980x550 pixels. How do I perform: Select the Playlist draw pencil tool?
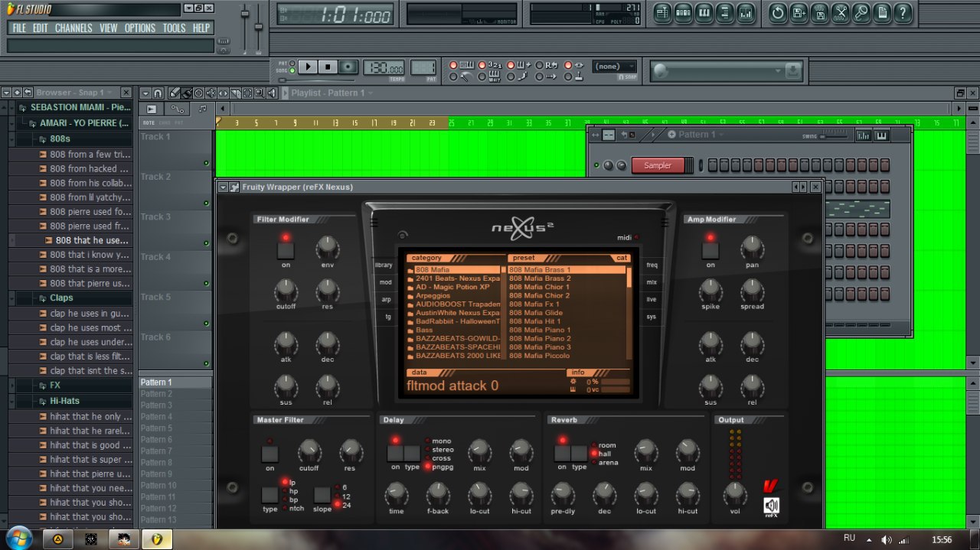[x=174, y=93]
